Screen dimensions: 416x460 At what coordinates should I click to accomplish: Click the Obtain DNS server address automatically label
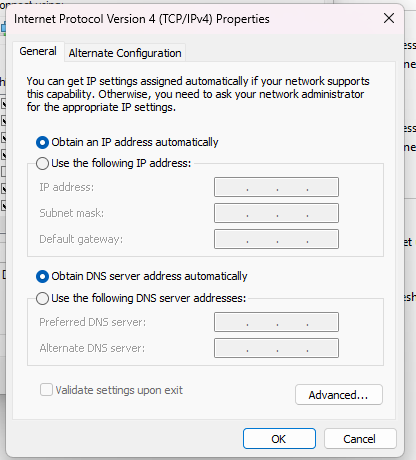149,276
